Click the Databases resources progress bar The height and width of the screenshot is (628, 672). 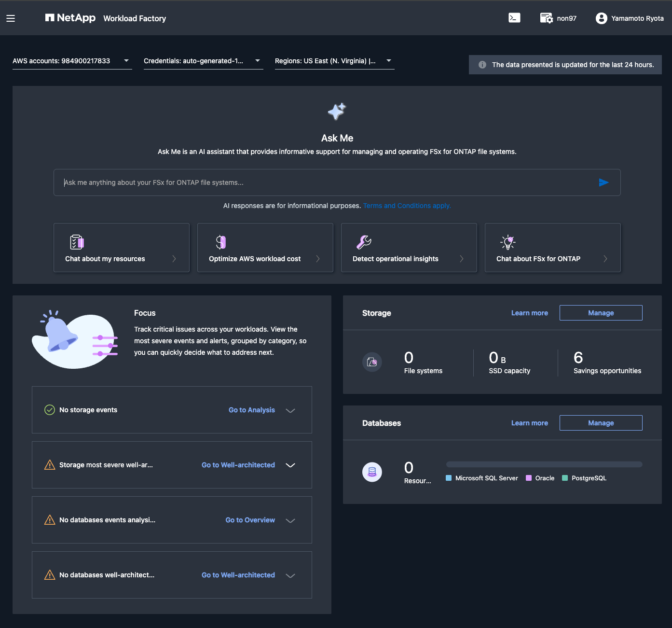[544, 464]
